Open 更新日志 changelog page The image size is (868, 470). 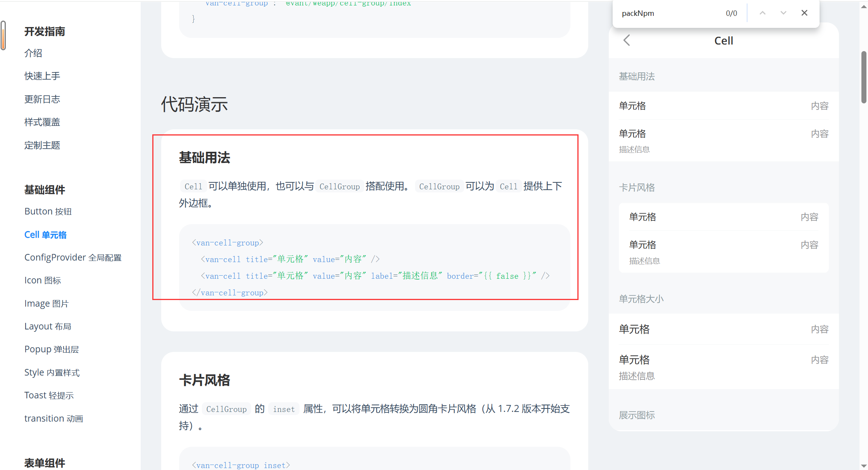coord(42,99)
